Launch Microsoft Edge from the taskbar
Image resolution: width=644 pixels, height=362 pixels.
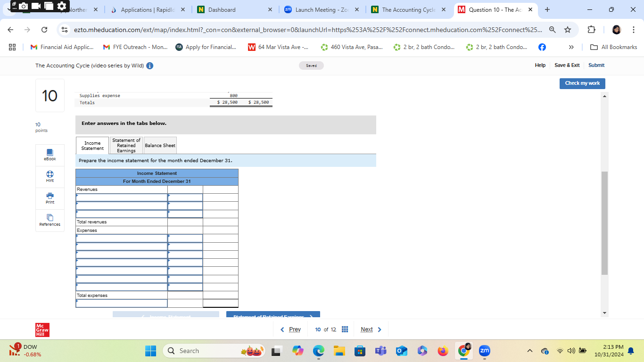tap(319, 351)
